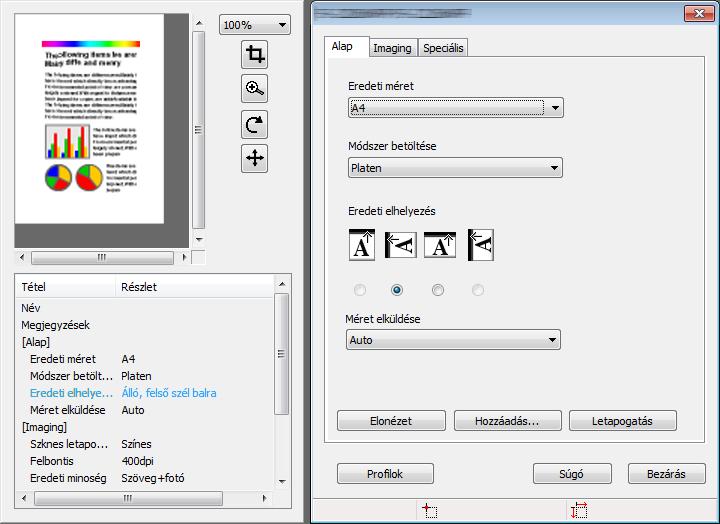Image resolution: width=720 pixels, height=524 pixels.
Task: Select the Megjegyzések row
Action: click(x=145, y=325)
